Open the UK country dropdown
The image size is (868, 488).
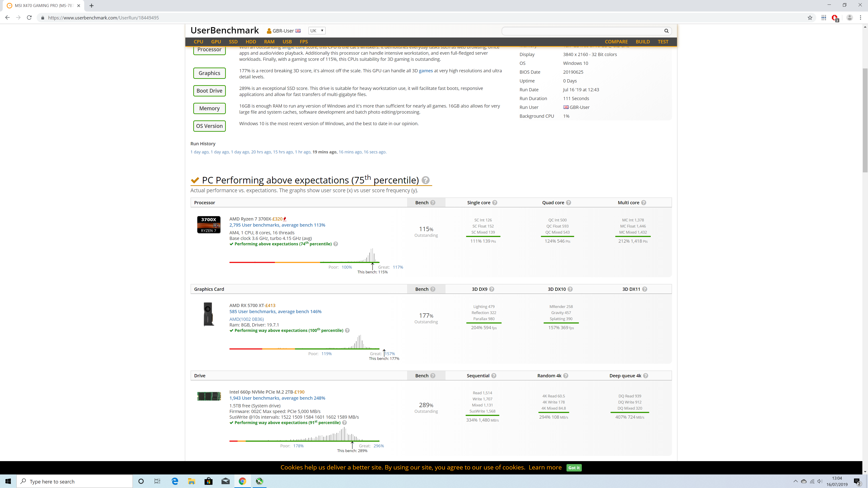click(x=317, y=31)
